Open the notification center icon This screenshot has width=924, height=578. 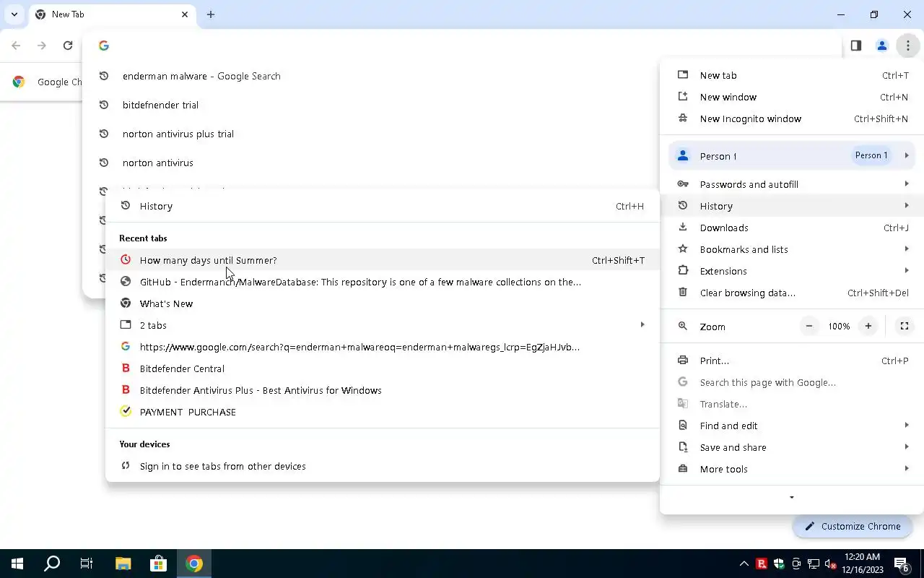pos(902,564)
